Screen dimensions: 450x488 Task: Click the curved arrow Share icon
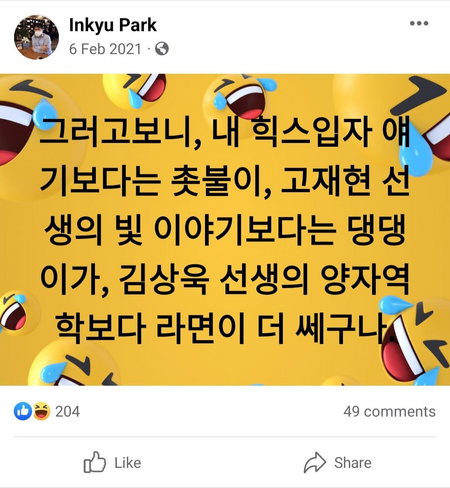point(315,463)
